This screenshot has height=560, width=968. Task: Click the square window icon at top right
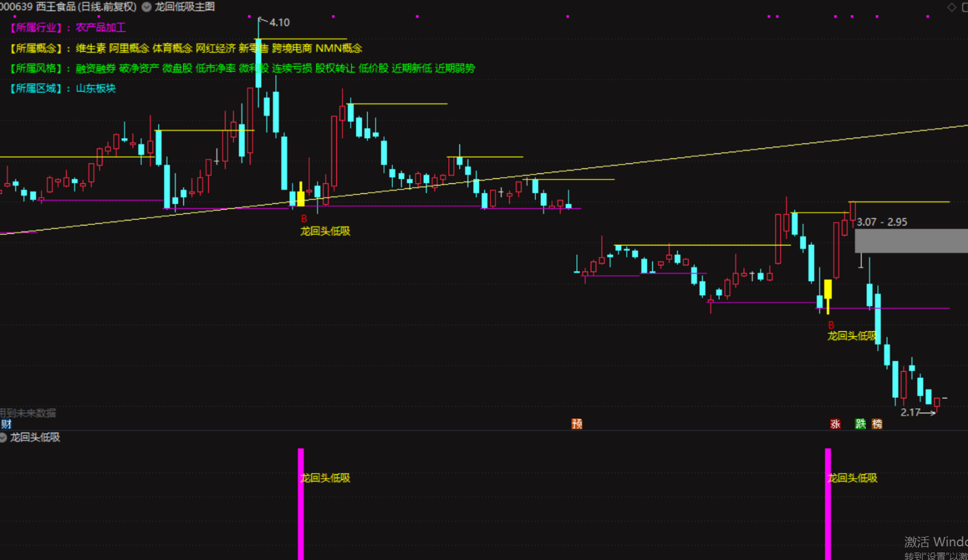(965, 7)
